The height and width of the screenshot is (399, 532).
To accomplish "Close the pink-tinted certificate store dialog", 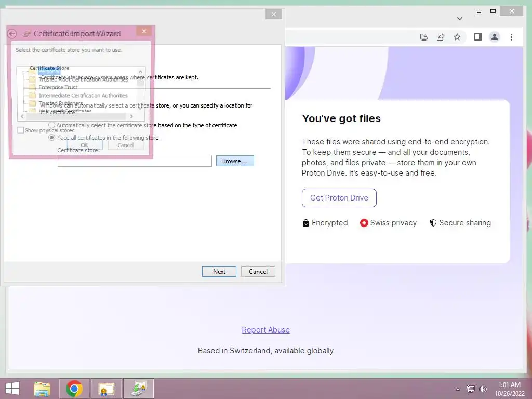I will [144, 31].
